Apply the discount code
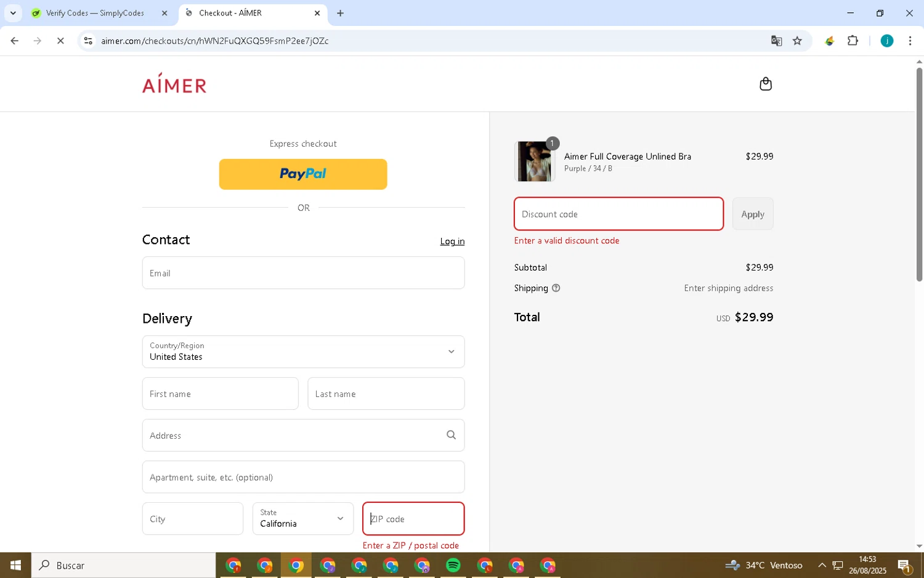The image size is (924, 578). pos(753,214)
